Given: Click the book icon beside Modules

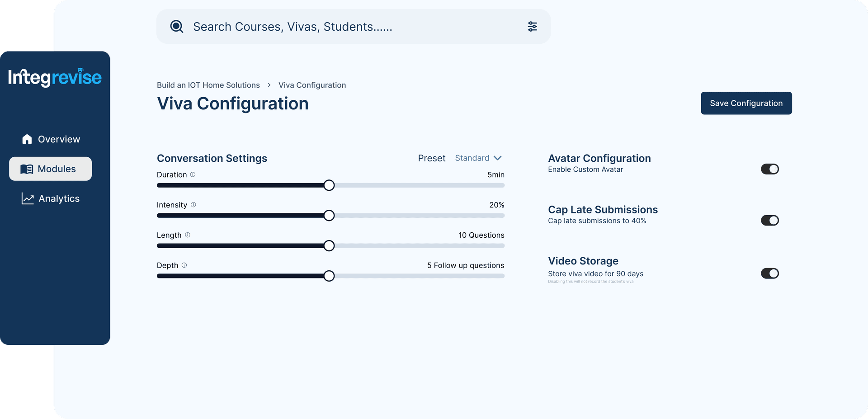Looking at the screenshot, I should [x=27, y=169].
